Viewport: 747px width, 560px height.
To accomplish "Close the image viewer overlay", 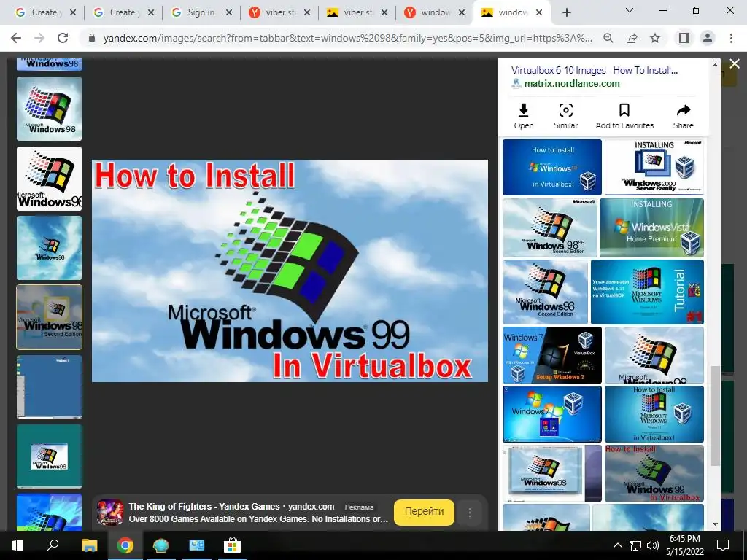I will (735, 63).
